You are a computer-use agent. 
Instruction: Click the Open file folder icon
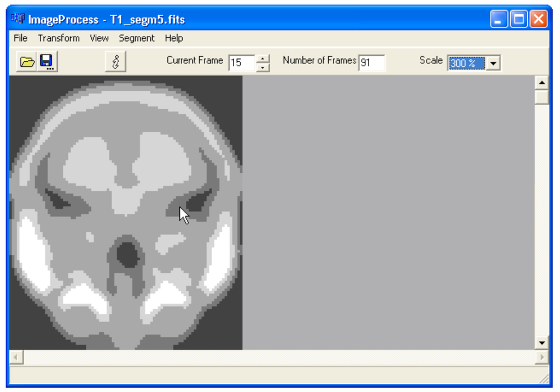pos(27,62)
